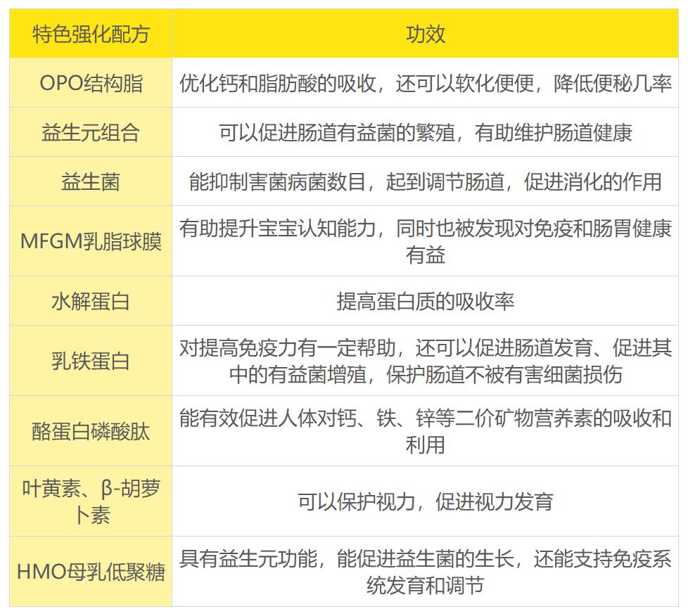
Task: Click the 能有效促进人体对钙、铁、锌 description cell
Action: click(x=425, y=431)
